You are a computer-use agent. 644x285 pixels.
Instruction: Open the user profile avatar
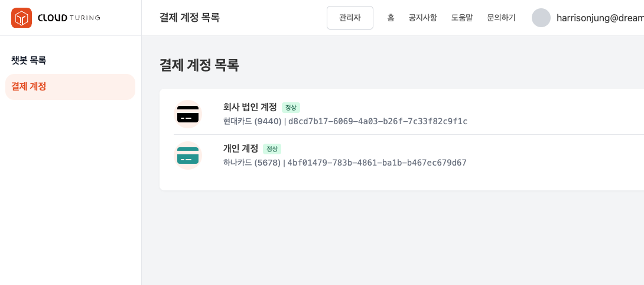tap(541, 18)
